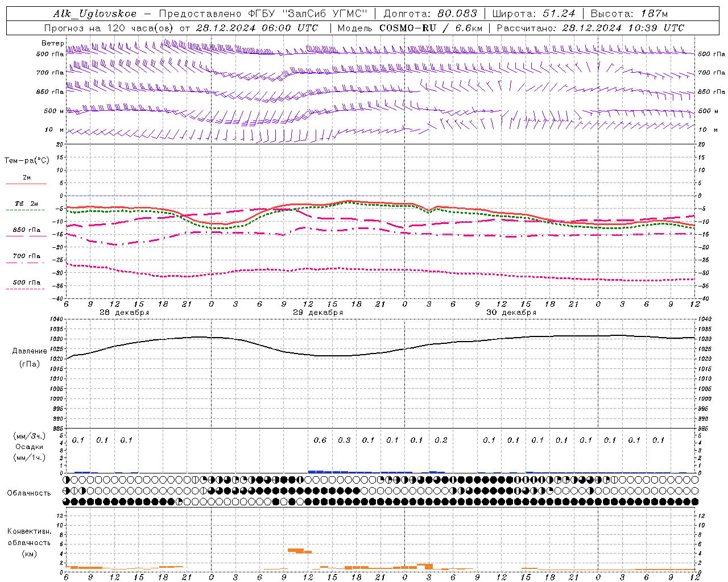Image resolution: width=728 pixels, height=582 pixels.
Task: Click the (мм/3ч.) precipitation unit label
Action: (x=30, y=436)
